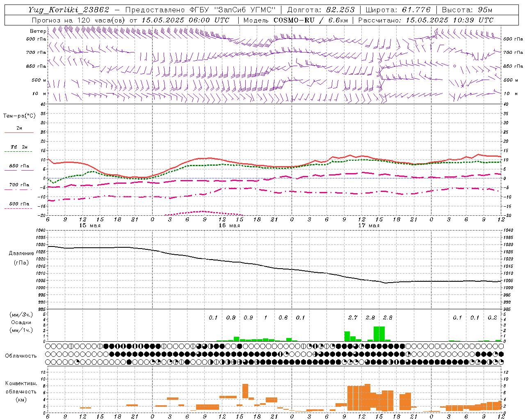525x420 pixels.
Task: Click the precipitation value "0.6"
Action: coord(283,317)
